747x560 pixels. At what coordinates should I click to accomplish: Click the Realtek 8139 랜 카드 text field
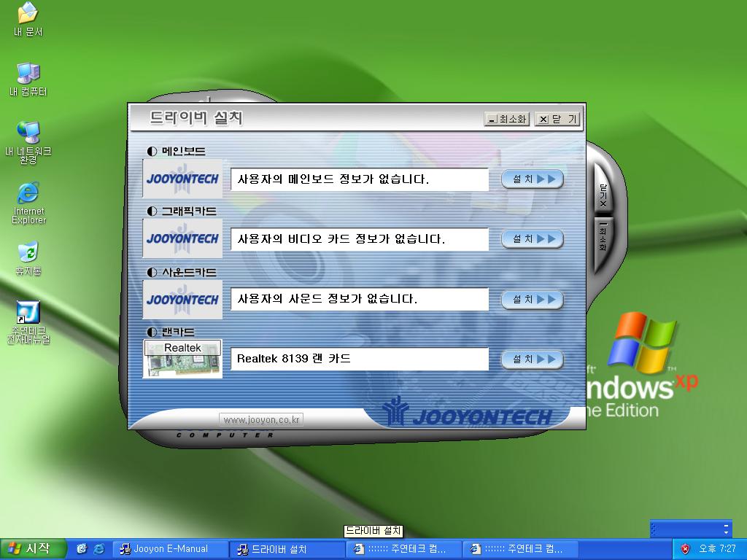pos(360,359)
